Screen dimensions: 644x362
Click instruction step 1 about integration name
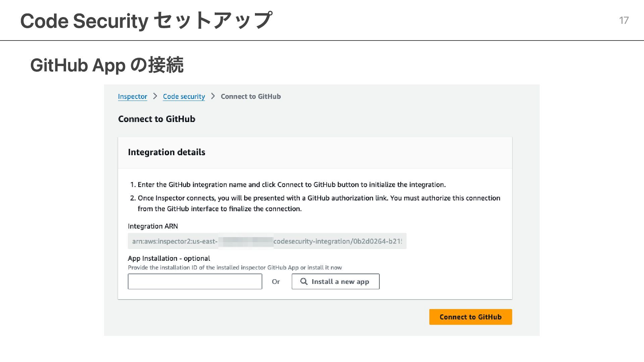(288, 185)
